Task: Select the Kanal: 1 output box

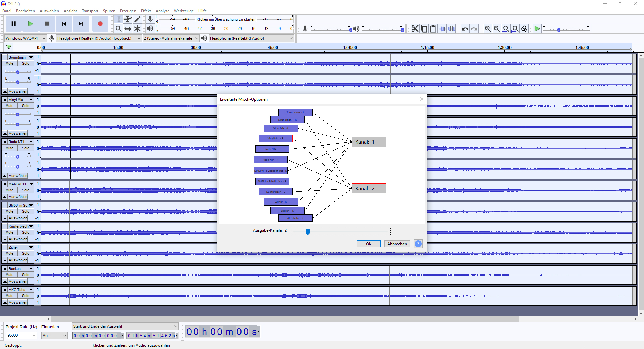Action: [369, 142]
